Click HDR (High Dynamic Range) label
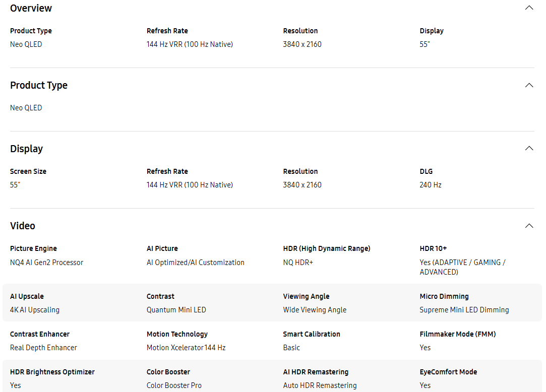The image size is (546, 392). pyautogui.click(x=327, y=248)
